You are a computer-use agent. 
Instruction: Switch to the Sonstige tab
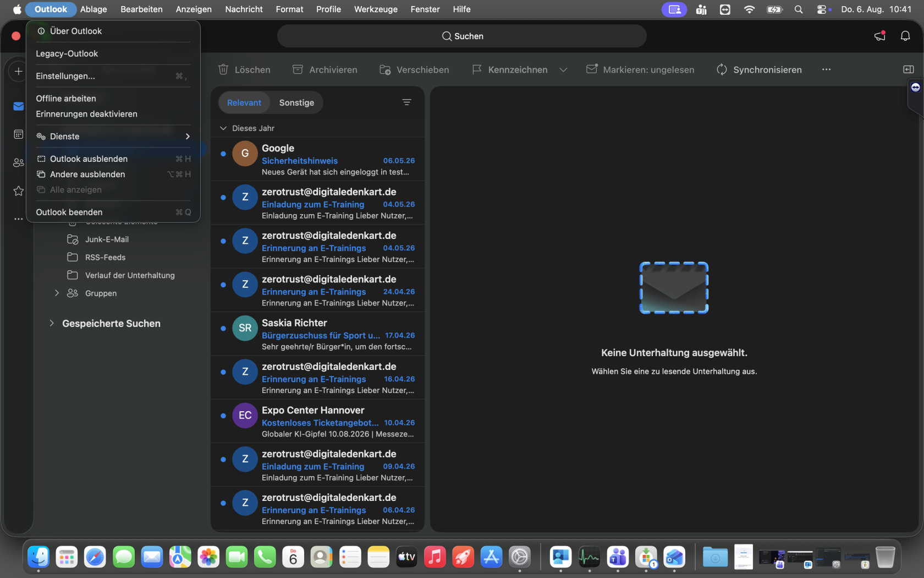[x=296, y=102]
